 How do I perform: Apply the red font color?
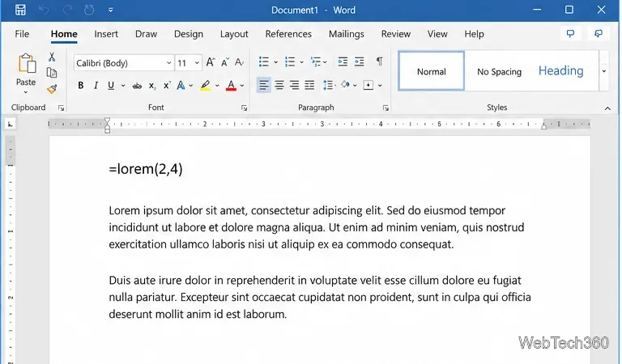click(231, 85)
